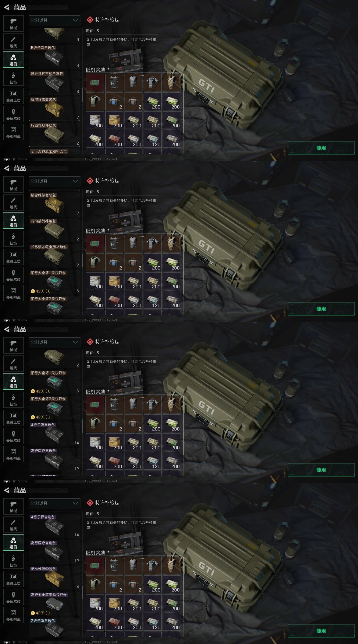Viewport: 358px width, 644px height.
Task: Select the 高级安全箱赛季权限卡 card icon
Action: tap(54, 603)
